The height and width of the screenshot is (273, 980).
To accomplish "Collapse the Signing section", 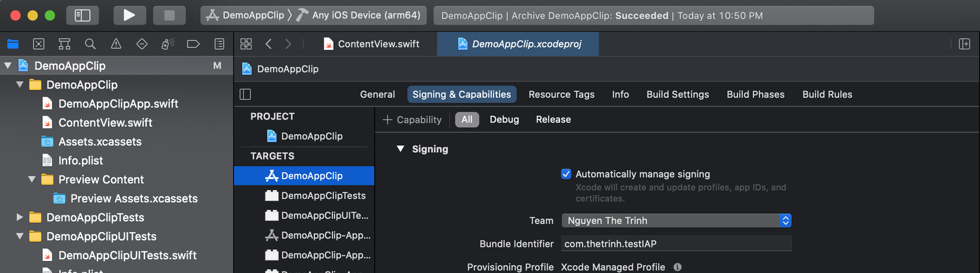I will tap(401, 149).
